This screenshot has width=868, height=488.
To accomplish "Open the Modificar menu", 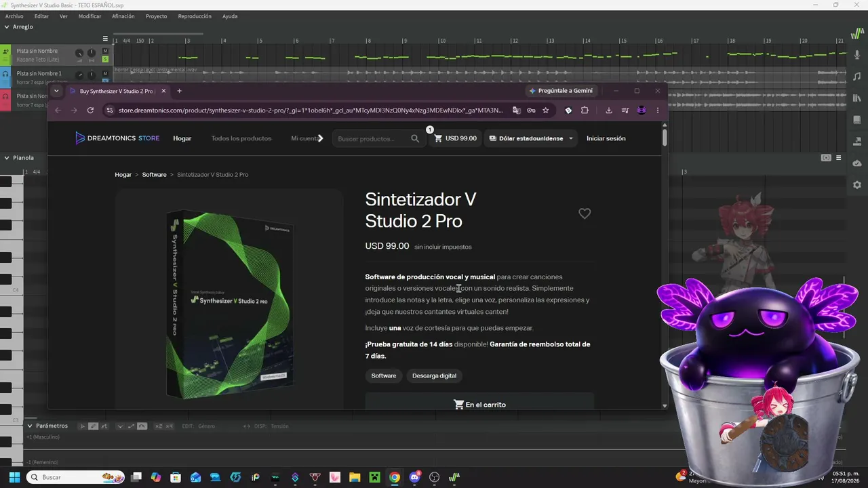I will point(90,16).
